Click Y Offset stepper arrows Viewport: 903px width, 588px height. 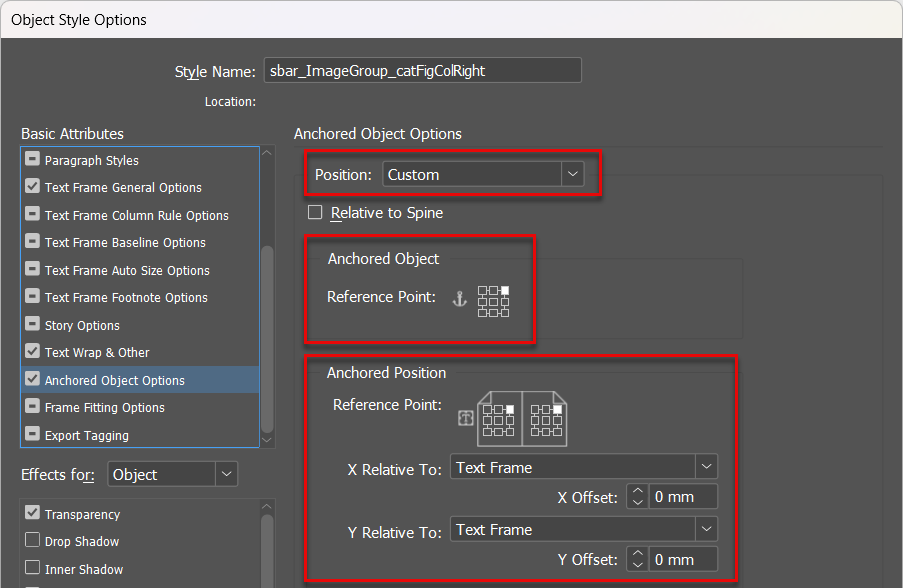tap(638, 559)
